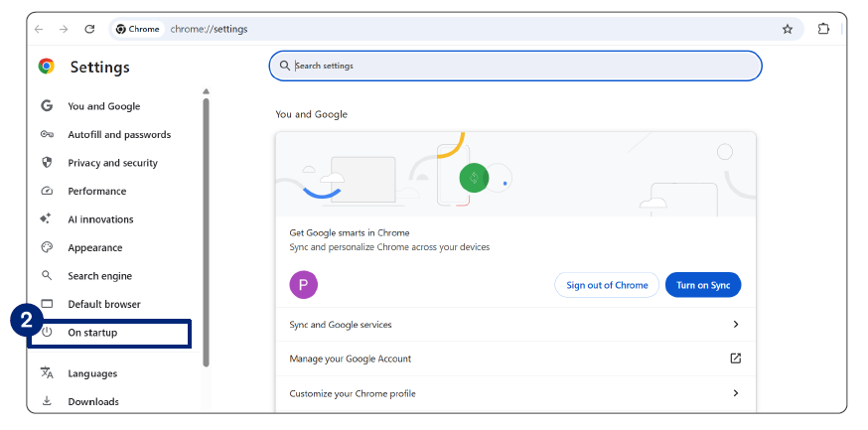Click the settings sidebar vertical scrollbar
The image size is (868, 430).
coord(206,230)
